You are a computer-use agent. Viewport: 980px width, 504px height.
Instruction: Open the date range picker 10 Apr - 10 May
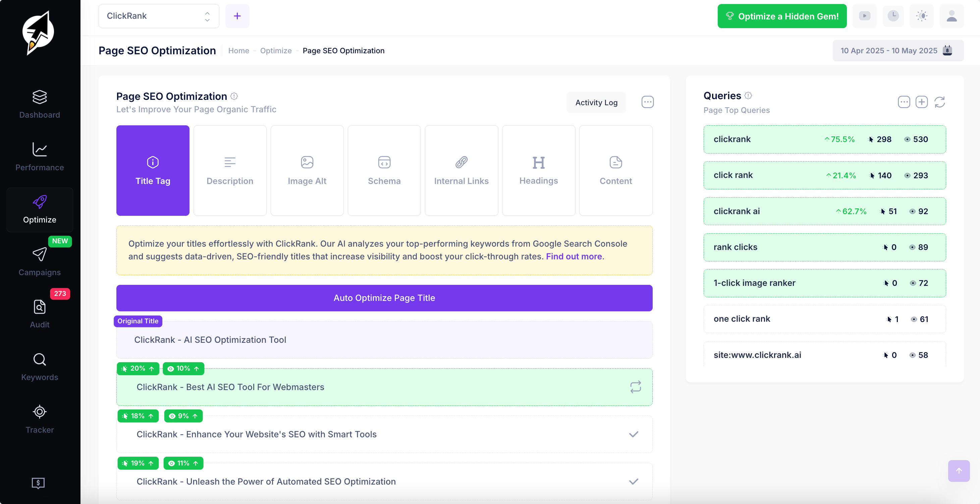coord(898,51)
